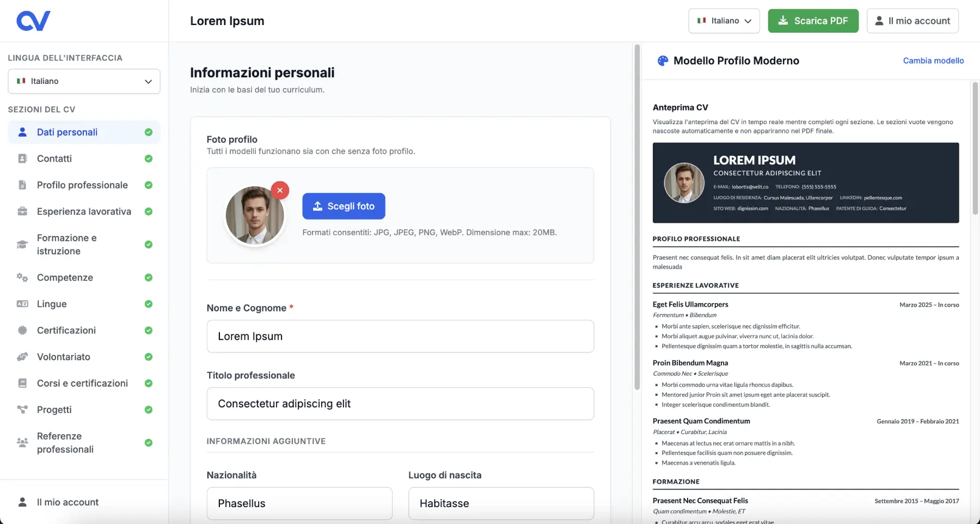
Task: Click the Scarica PDF button
Action: click(813, 21)
